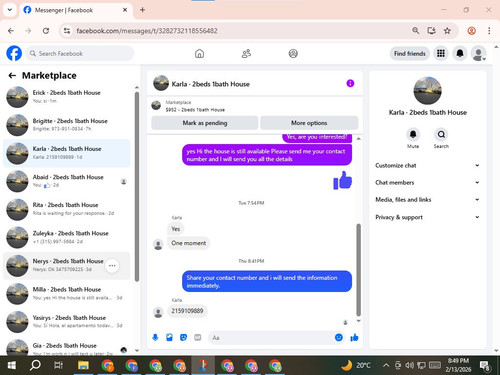Select Messenger | Facebook browser tab

[76, 10]
